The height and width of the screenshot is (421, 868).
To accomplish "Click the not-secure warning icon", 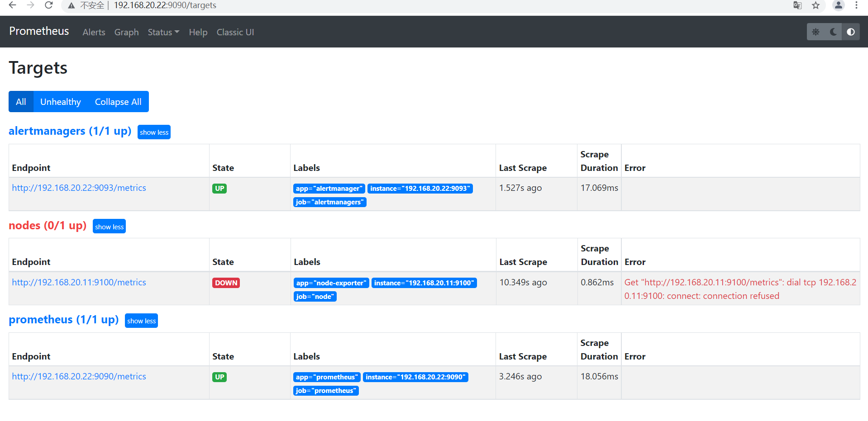I will 71,5.
